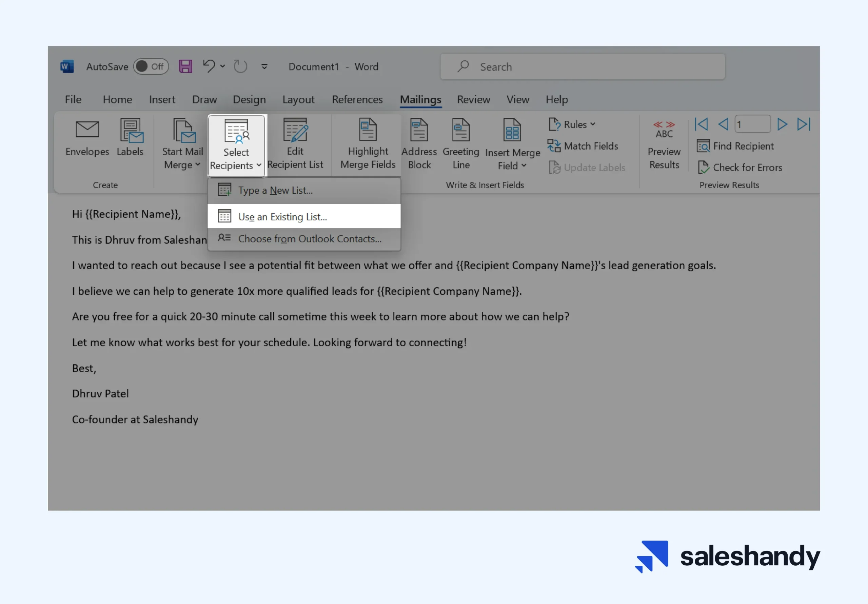Open the Help tab
868x604 pixels.
[x=556, y=99]
